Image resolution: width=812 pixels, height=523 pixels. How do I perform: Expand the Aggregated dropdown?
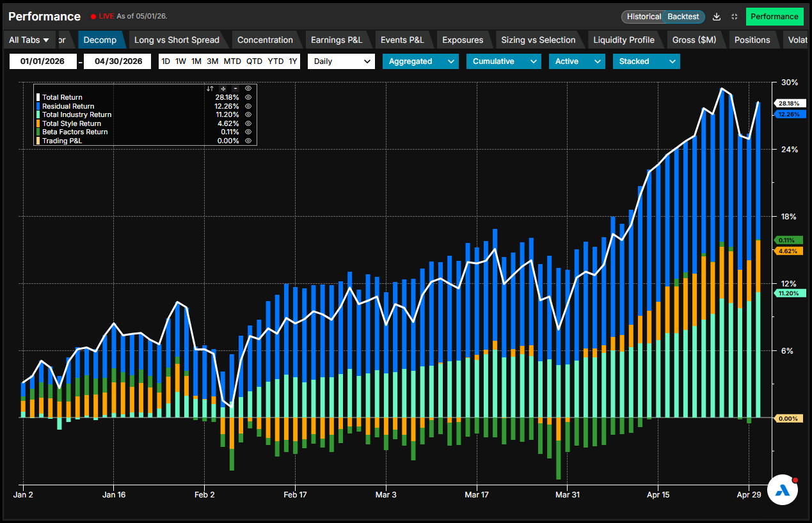pos(421,61)
